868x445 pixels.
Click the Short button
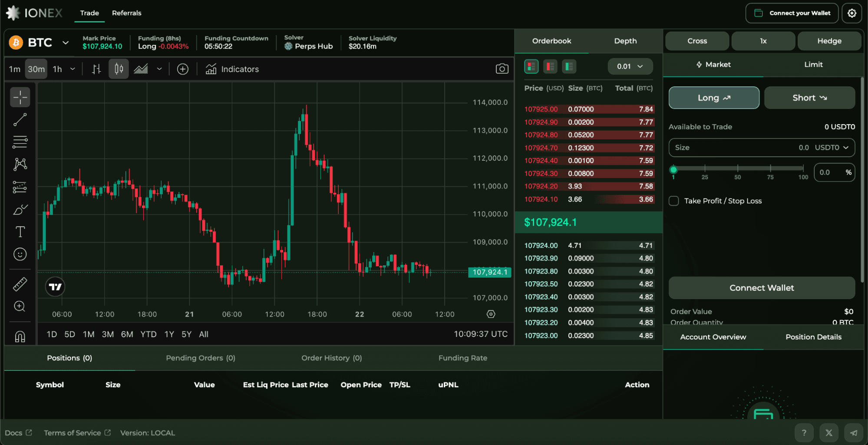[x=809, y=98]
